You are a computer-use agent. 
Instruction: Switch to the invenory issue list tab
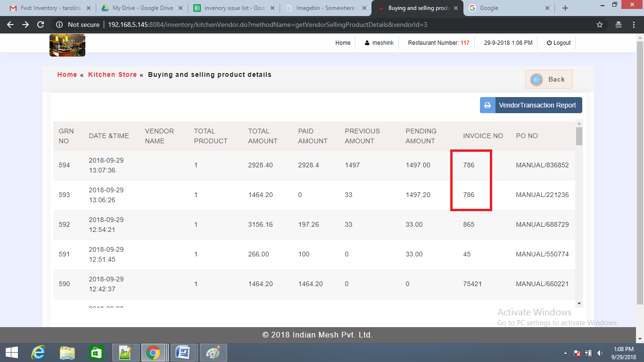[x=233, y=8]
